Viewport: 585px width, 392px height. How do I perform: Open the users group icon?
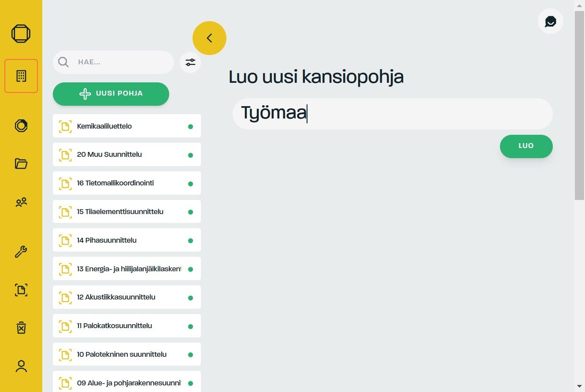[21, 202]
